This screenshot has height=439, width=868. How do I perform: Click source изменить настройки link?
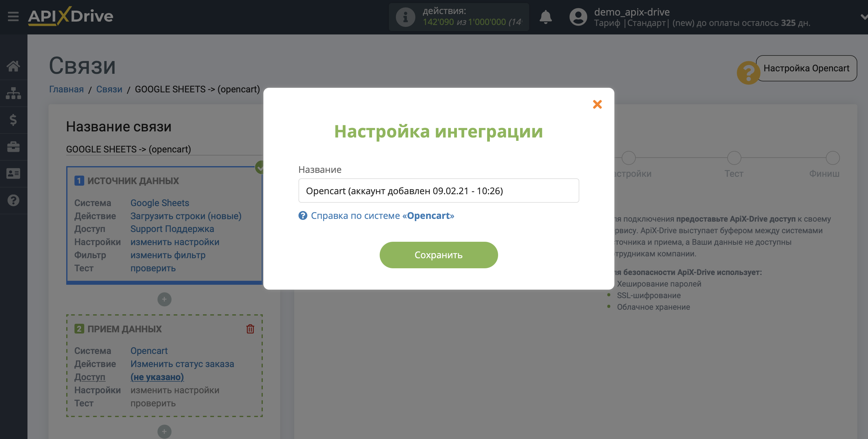175,242
